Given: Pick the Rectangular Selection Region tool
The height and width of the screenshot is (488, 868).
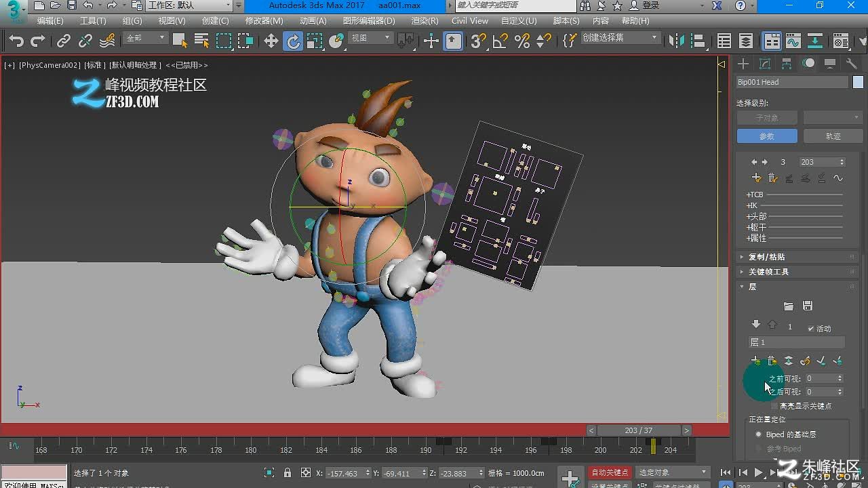Looking at the screenshot, I should 224,41.
